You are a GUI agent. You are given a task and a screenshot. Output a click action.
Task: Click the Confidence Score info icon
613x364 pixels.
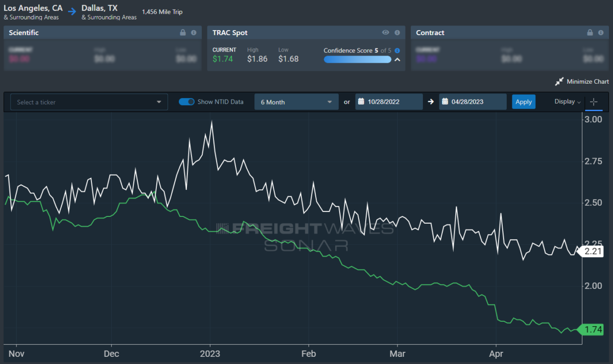pos(397,51)
